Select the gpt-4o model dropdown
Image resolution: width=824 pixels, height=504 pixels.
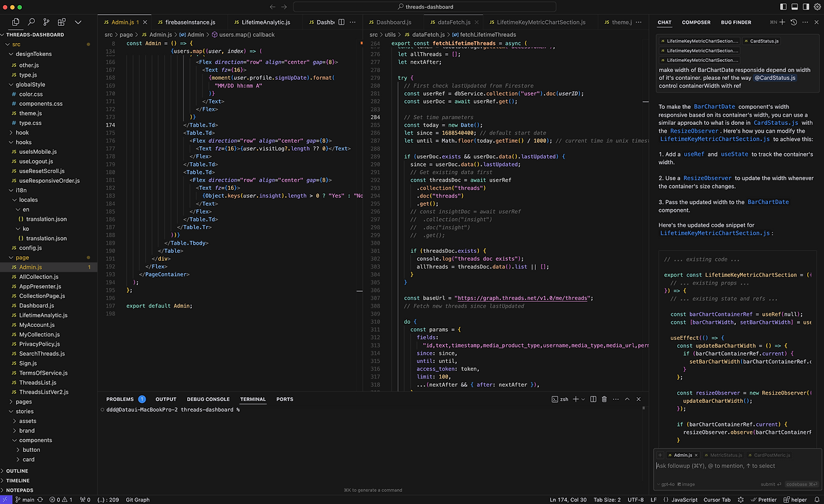click(664, 484)
